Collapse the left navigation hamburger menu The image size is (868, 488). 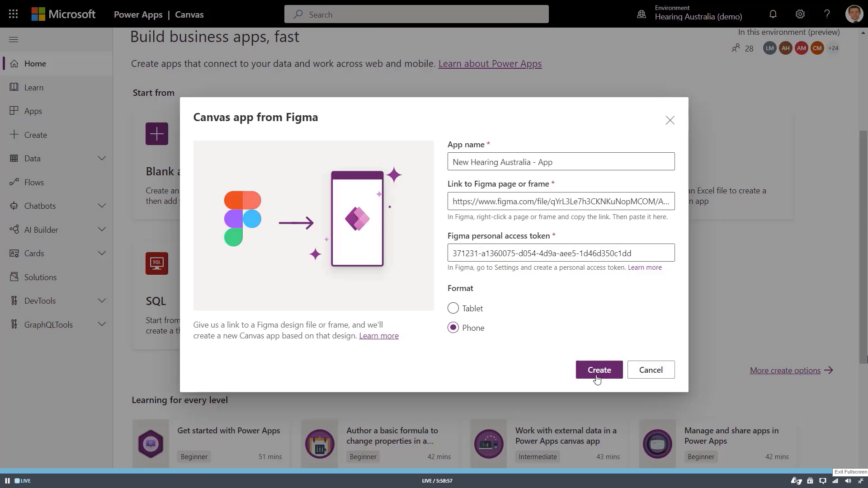point(14,39)
